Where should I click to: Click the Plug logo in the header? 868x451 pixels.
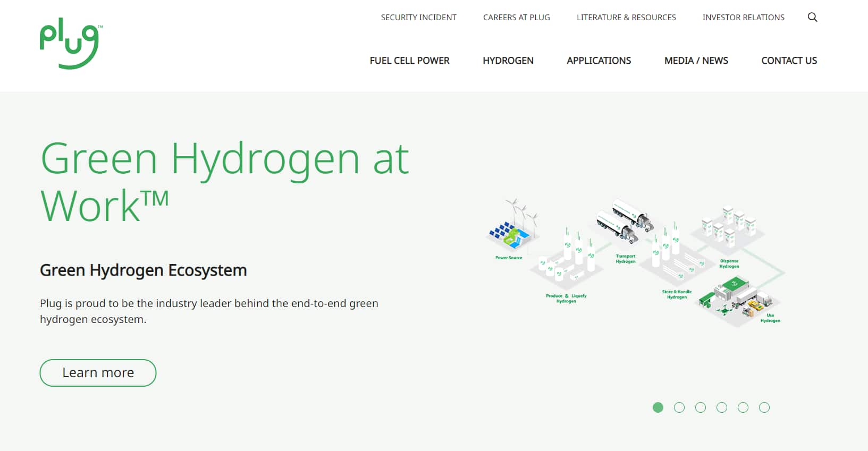click(x=70, y=44)
